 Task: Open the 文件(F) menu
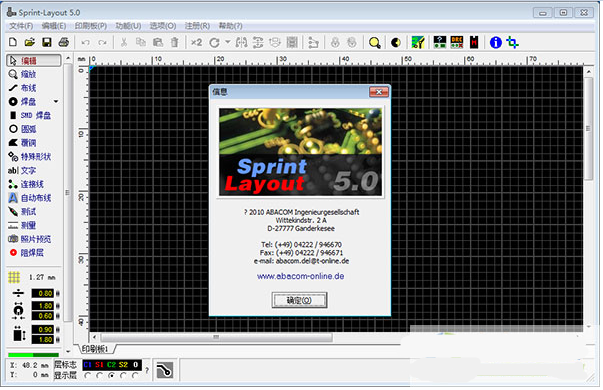pyautogui.click(x=21, y=26)
